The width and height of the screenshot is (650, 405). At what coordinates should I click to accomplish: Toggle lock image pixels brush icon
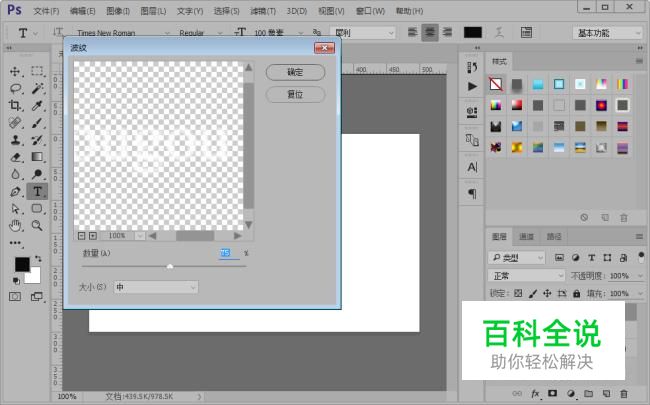pyautogui.click(x=533, y=293)
